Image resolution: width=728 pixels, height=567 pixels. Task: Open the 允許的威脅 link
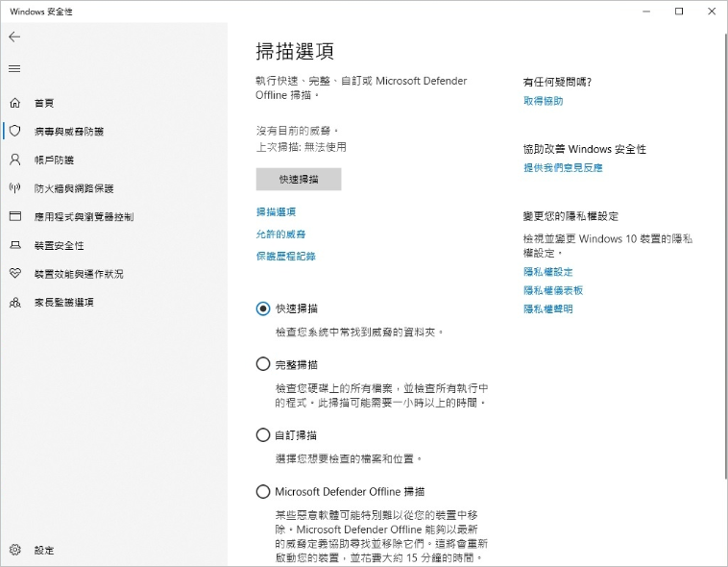[280, 234]
